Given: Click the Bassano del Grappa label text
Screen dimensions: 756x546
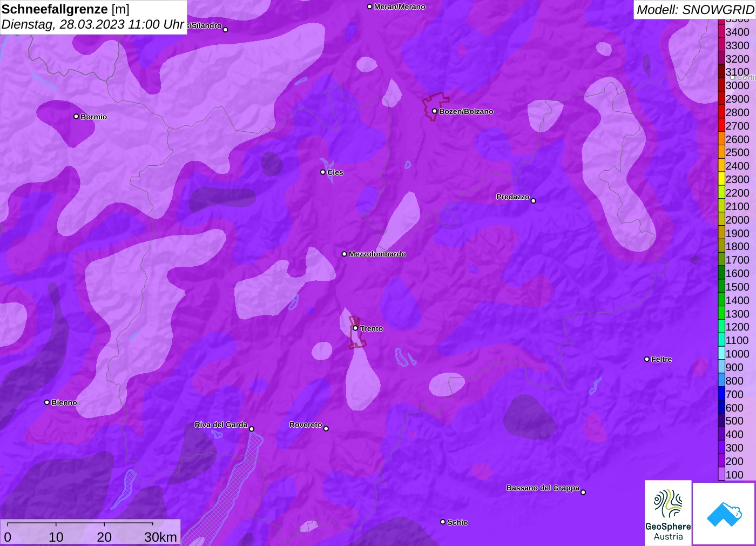Looking at the screenshot, I should [x=543, y=488].
